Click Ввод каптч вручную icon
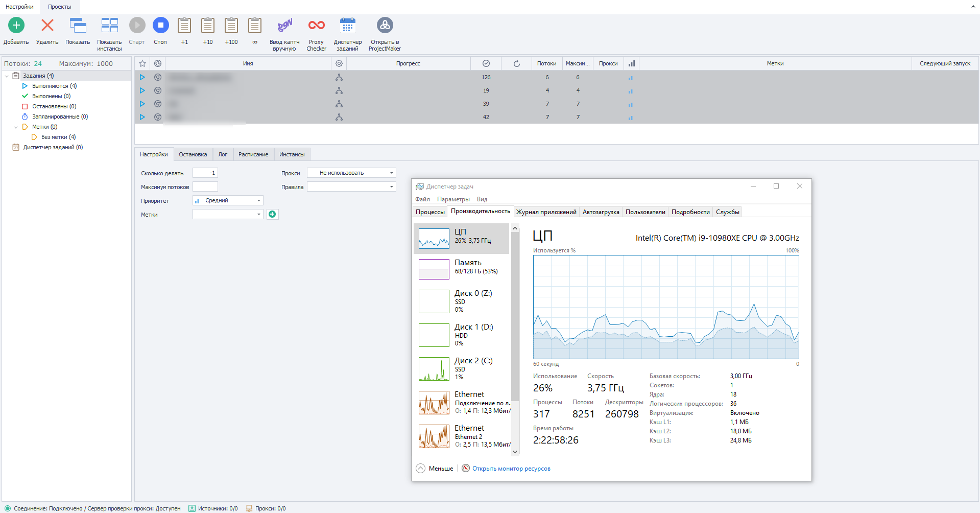 pos(284,26)
